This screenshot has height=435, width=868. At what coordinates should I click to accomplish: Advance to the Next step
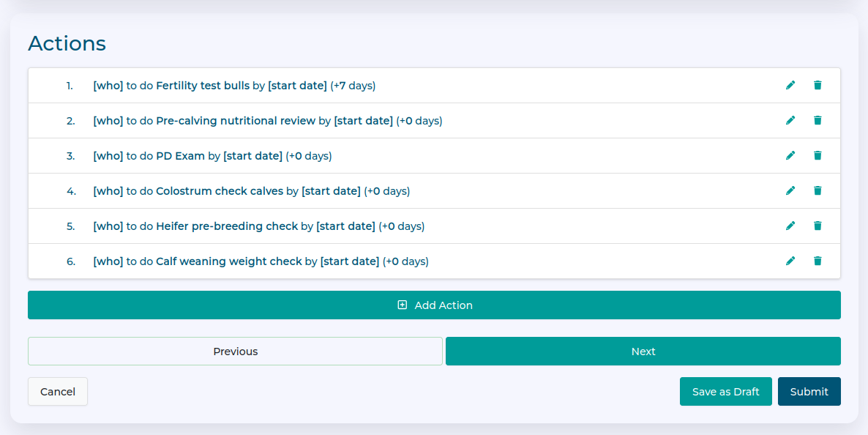(x=643, y=351)
